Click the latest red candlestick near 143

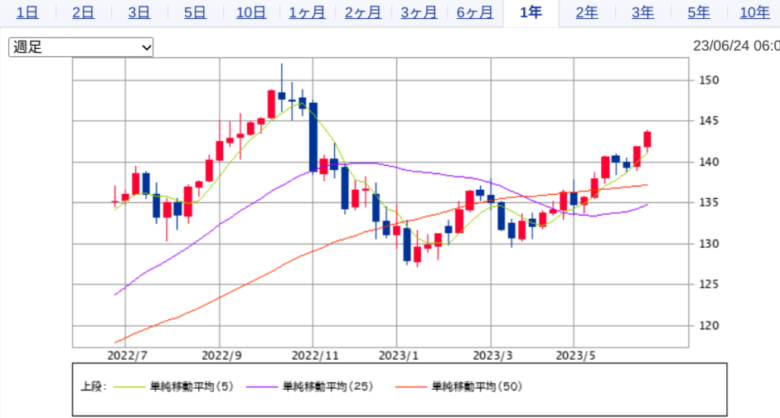(x=647, y=139)
